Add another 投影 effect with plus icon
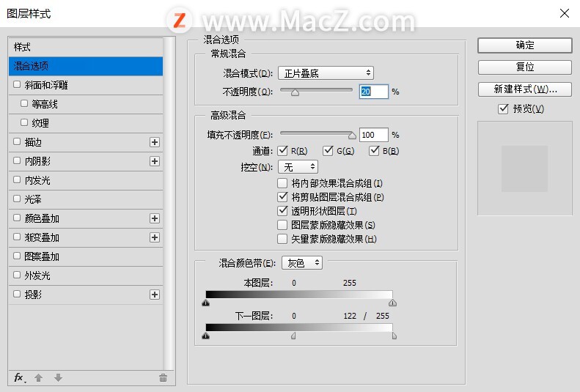This screenshot has height=392, width=580. coord(155,295)
